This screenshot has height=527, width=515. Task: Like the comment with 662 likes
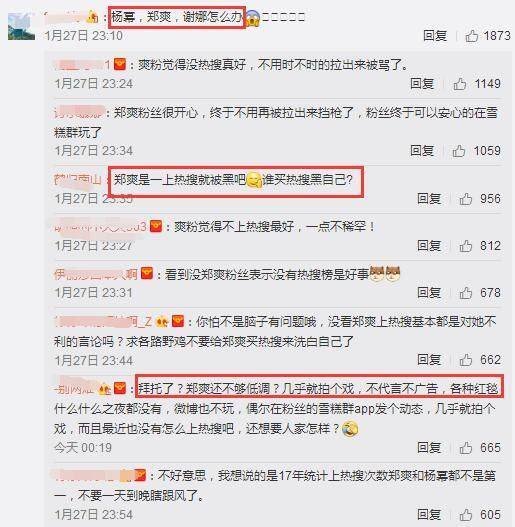[466, 360]
